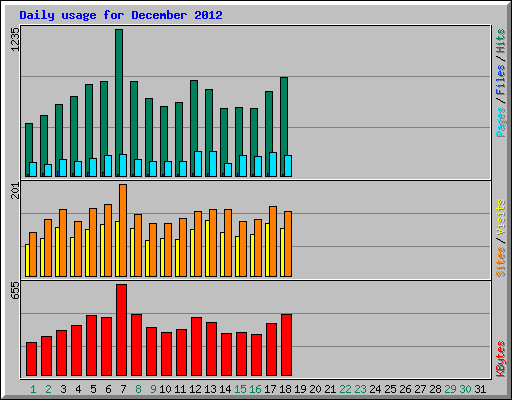
Task: Select day 22 on the x-axis
Action: [345, 389]
